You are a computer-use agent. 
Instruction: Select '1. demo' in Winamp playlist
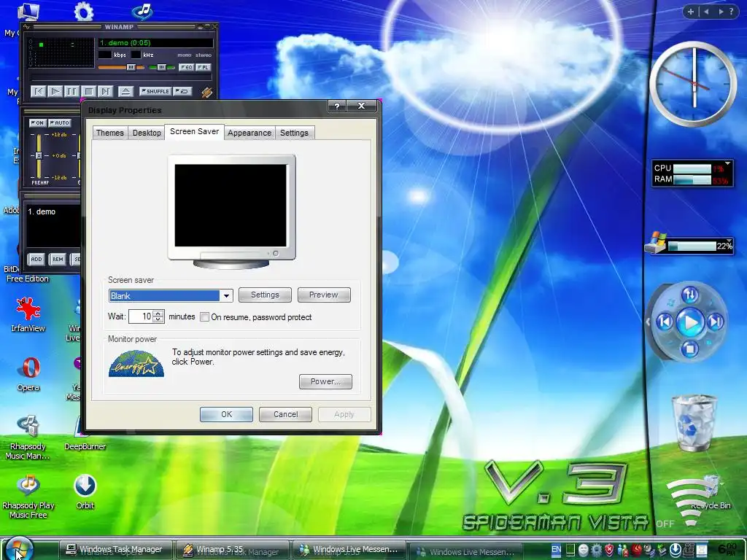click(42, 211)
